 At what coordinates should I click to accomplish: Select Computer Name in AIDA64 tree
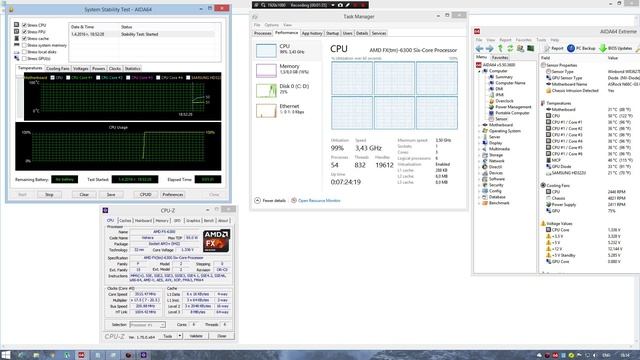tap(510, 83)
